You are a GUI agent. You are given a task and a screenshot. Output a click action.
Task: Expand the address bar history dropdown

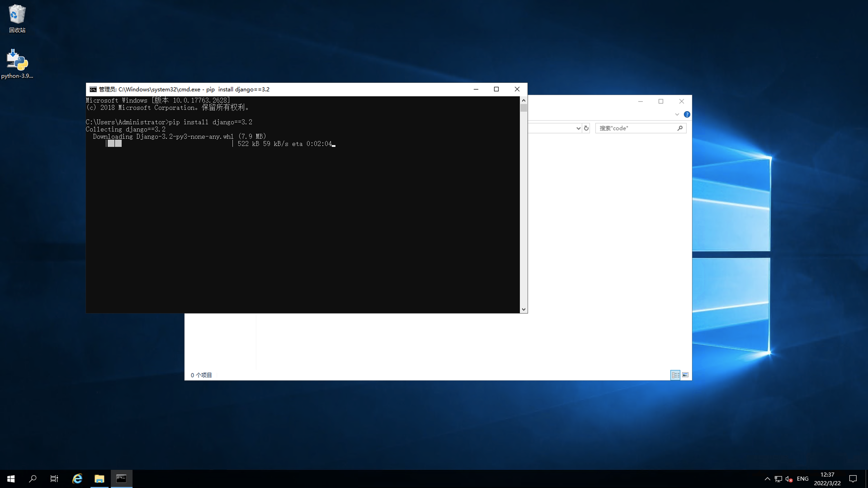(x=578, y=128)
